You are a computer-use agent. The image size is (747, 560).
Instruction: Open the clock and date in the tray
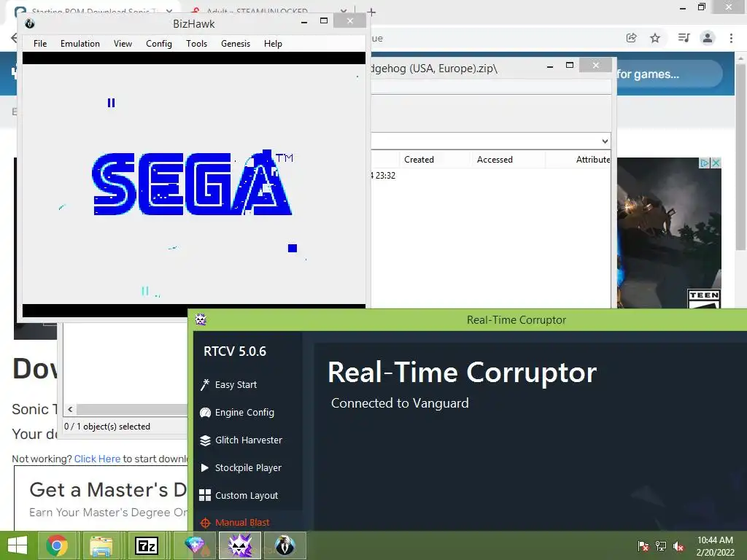pos(715,545)
